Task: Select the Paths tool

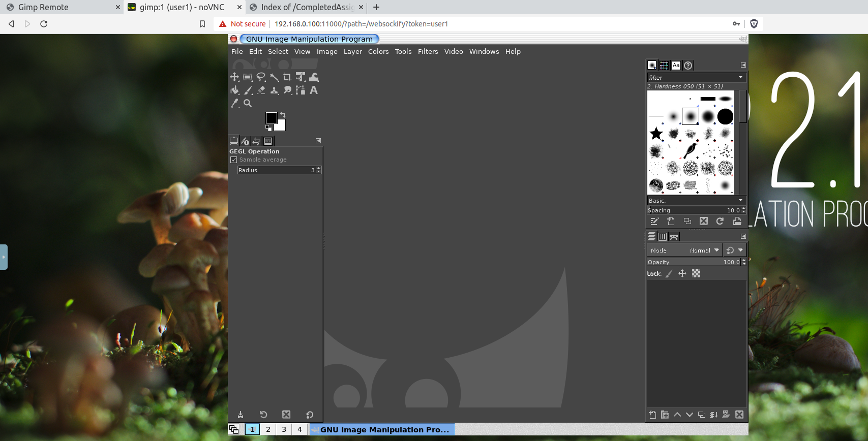Action: click(x=301, y=90)
